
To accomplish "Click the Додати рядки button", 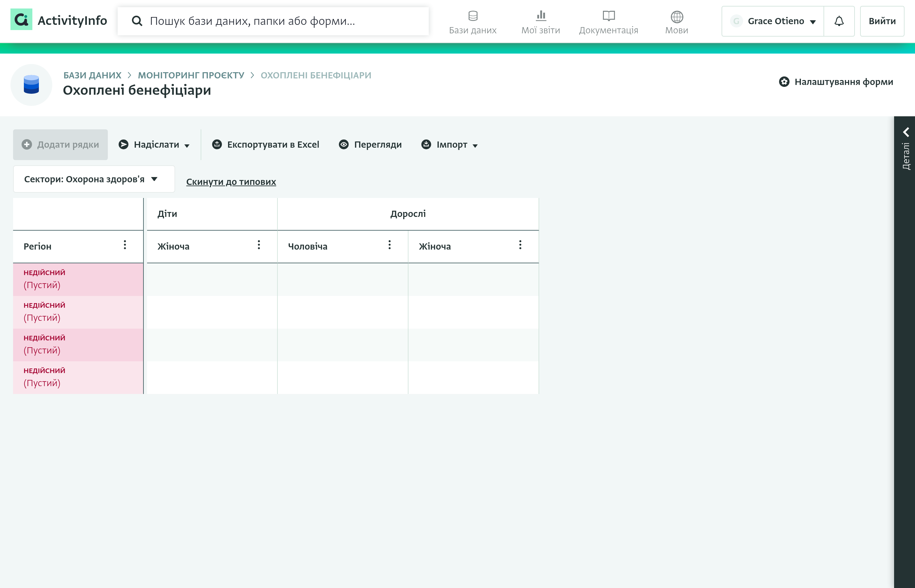I will (60, 145).
